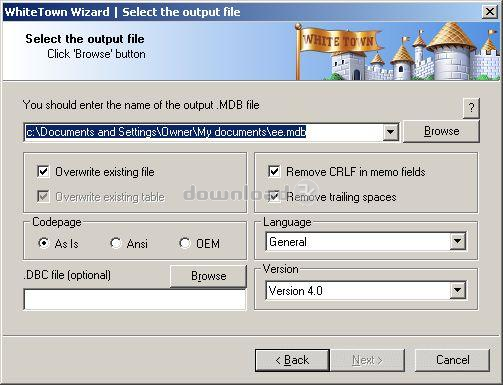Image resolution: width=503 pixels, height=385 pixels.
Task: Close the WhiteTown Wizard window
Action: click(490, 12)
